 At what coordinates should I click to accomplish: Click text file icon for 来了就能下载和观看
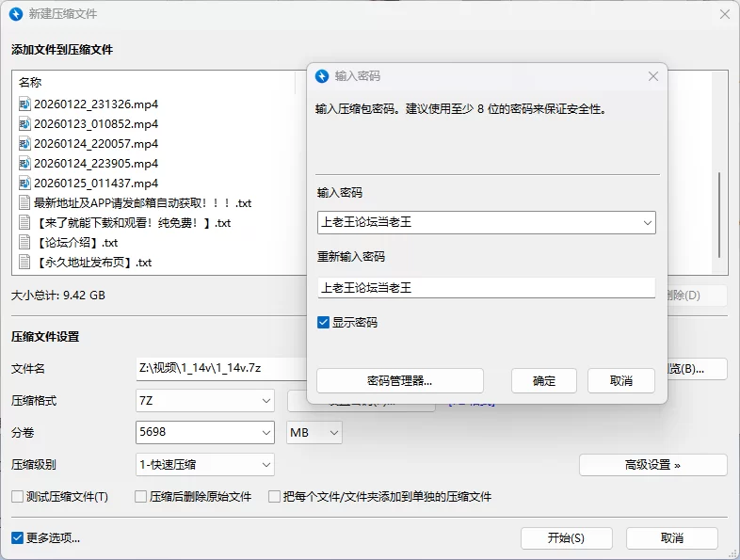click(x=24, y=223)
